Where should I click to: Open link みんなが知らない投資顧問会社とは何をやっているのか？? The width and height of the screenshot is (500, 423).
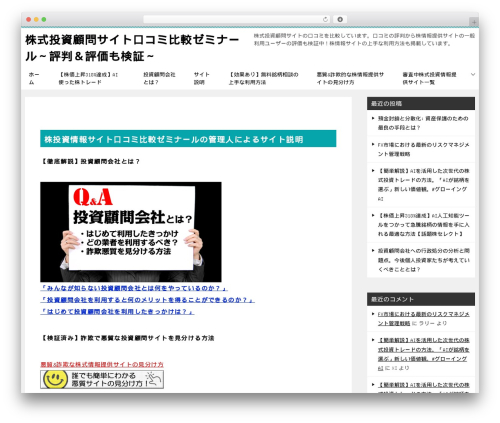(x=134, y=288)
